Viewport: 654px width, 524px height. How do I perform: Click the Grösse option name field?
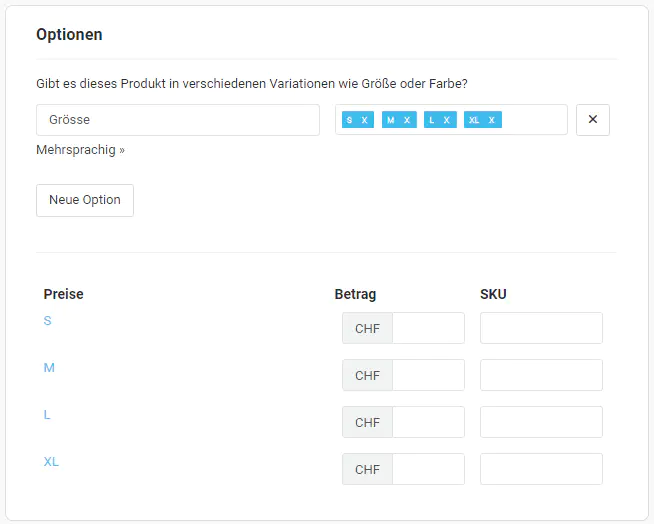point(178,120)
